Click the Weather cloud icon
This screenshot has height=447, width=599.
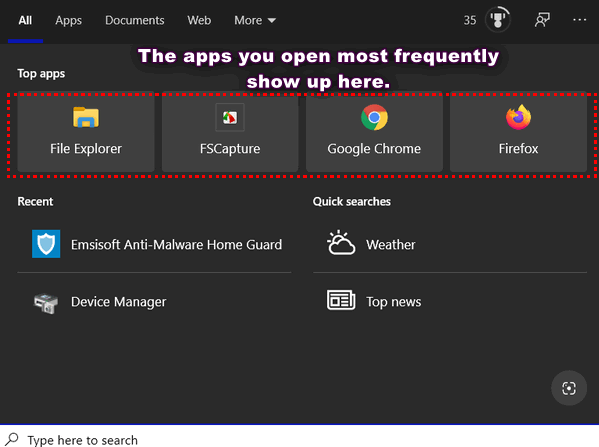[341, 243]
